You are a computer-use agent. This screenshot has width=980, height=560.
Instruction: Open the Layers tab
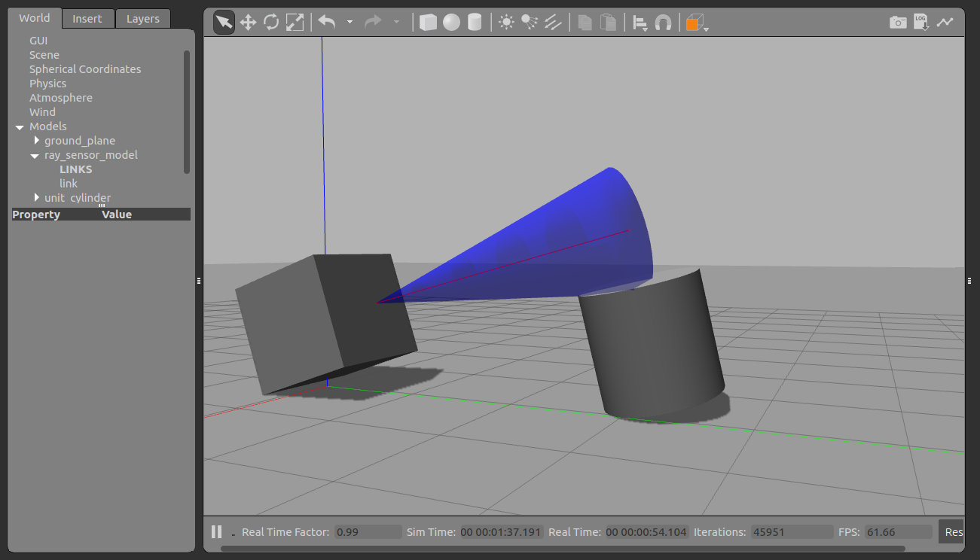pyautogui.click(x=142, y=18)
